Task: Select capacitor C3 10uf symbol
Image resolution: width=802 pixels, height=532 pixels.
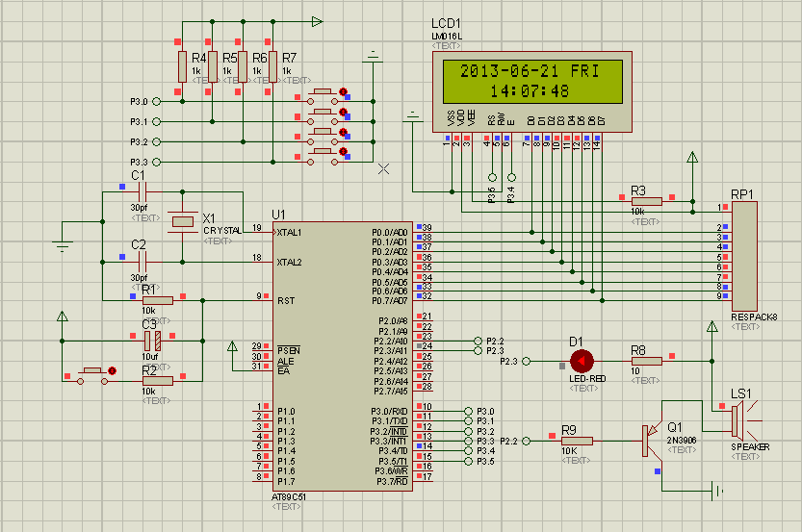Action: [152, 341]
